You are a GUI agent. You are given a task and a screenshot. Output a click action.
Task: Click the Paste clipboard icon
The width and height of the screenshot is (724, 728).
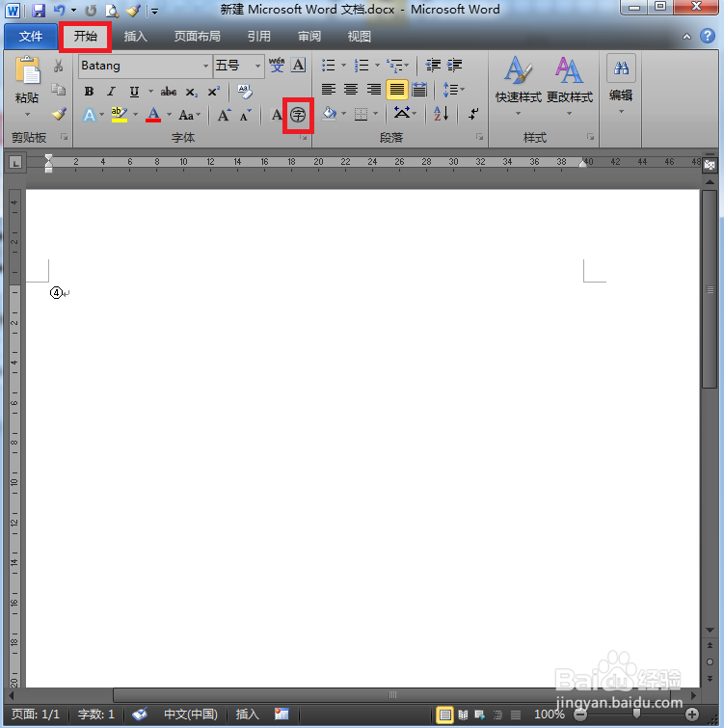27,71
